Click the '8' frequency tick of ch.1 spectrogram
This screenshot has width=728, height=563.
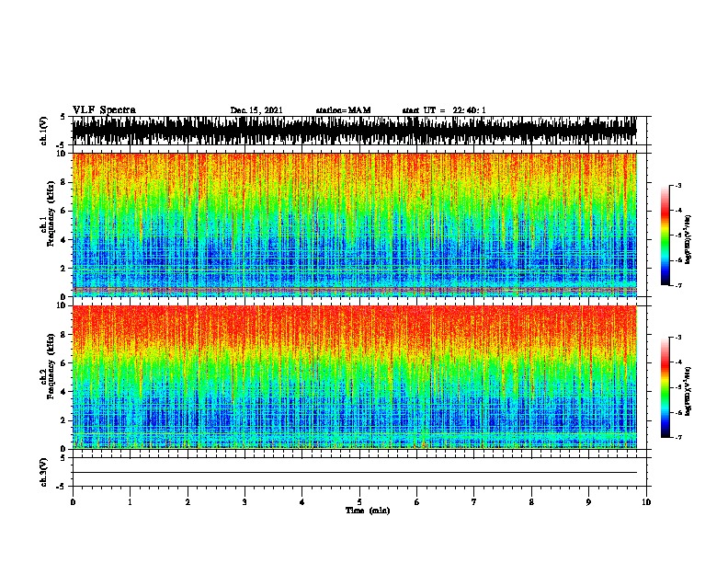pos(64,182)
